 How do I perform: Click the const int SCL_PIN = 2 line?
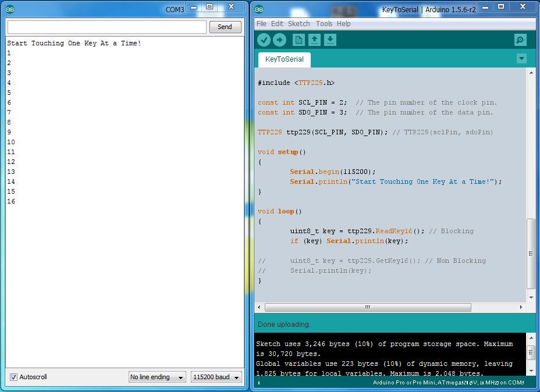tap(377, 102)
